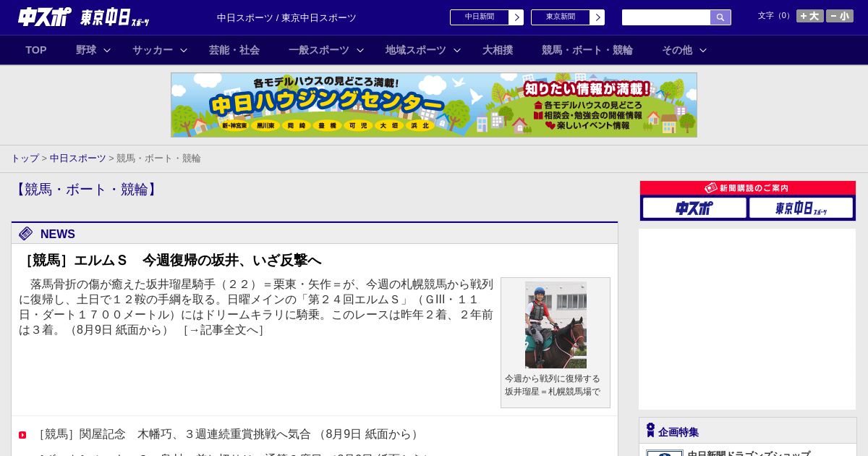This screenshot has height=456, width=868.
Task: Open the 東京新聞 link button
Action: coord(561,17)
